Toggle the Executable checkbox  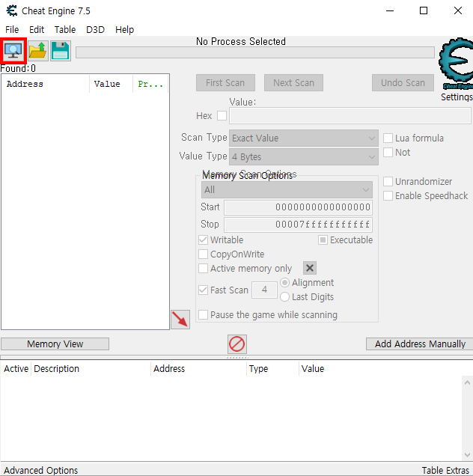point(323,240)
